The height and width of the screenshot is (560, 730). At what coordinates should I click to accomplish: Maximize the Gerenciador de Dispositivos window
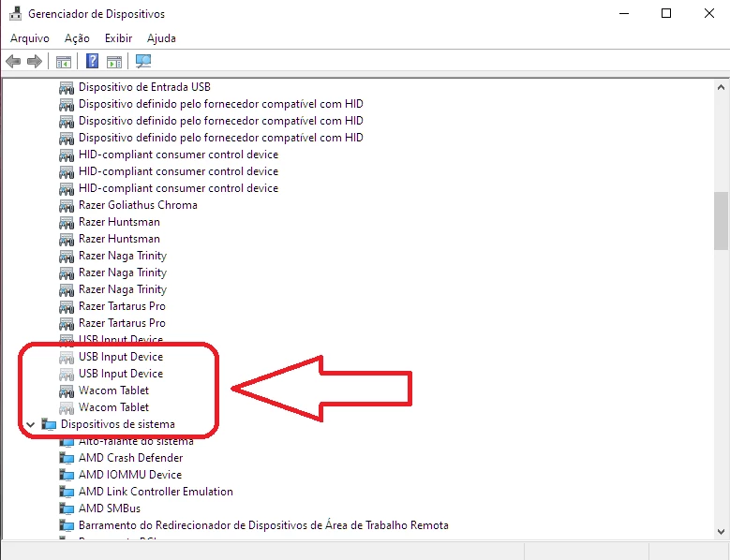pos(666,13)
